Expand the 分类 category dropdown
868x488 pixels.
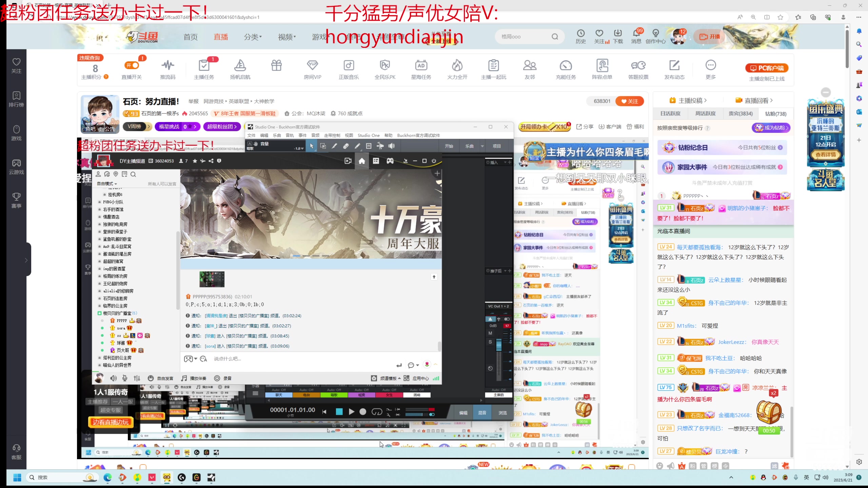point(253,37)
